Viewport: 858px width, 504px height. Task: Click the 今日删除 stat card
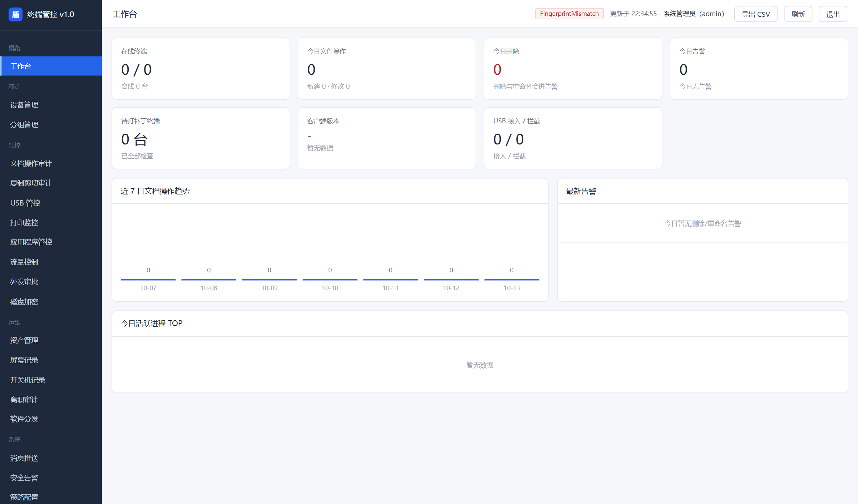(573, 69)
